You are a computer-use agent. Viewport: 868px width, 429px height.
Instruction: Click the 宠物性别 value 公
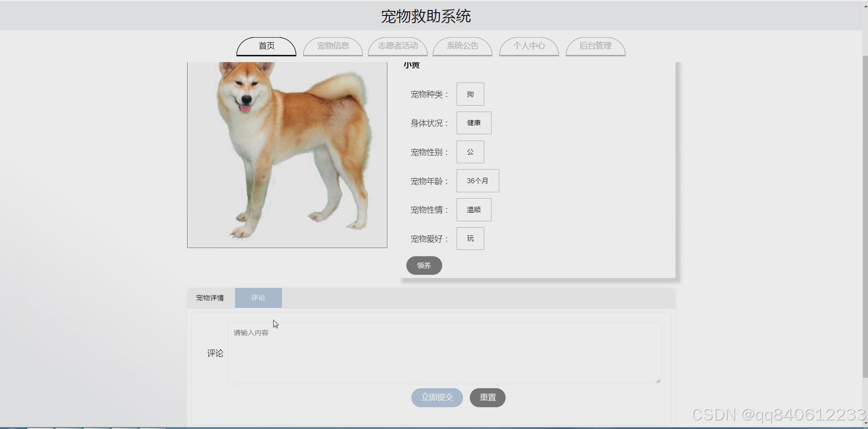(x=470, y=152)
